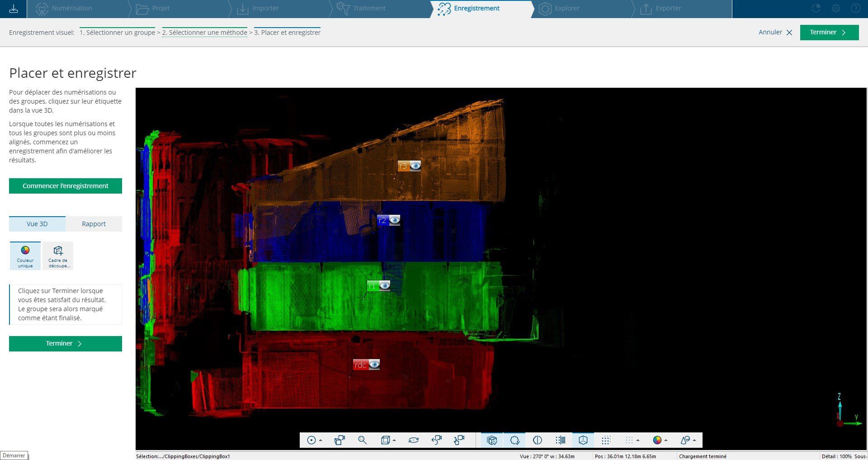Screen dimensions: 868x460
Task: Click Commencer l'enregistrement button
Action: pyautogui.click(x=66, y=186)
